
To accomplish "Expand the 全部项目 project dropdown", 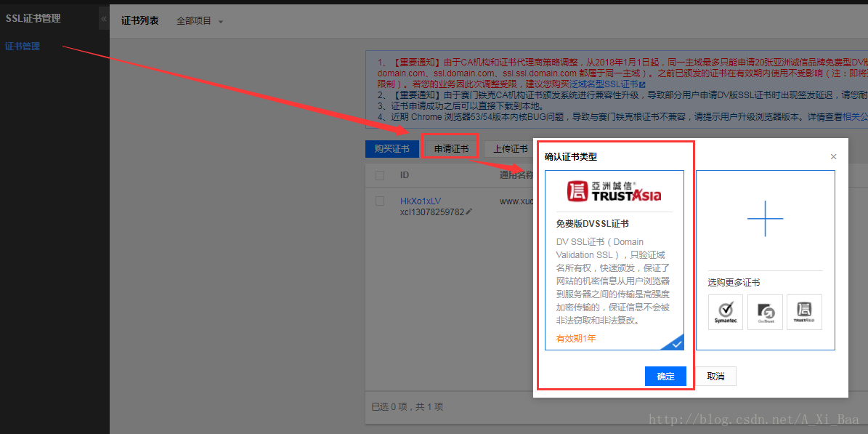I will tap(200, 21).
